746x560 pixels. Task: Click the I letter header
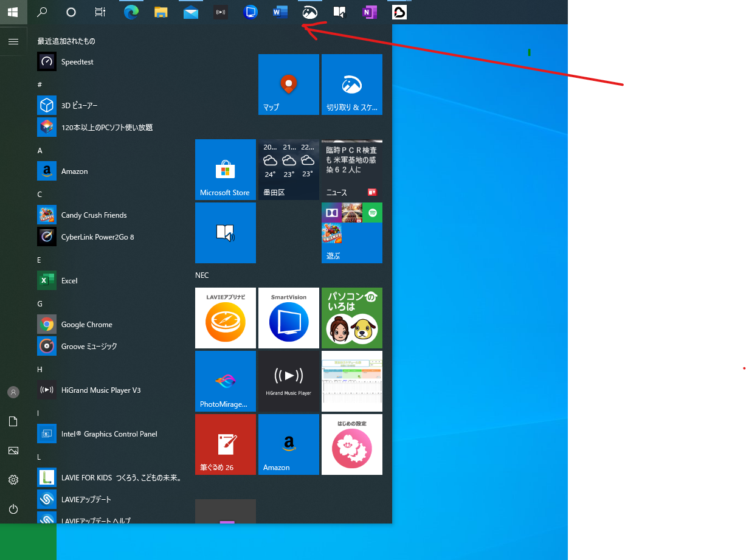click(40, 413)
